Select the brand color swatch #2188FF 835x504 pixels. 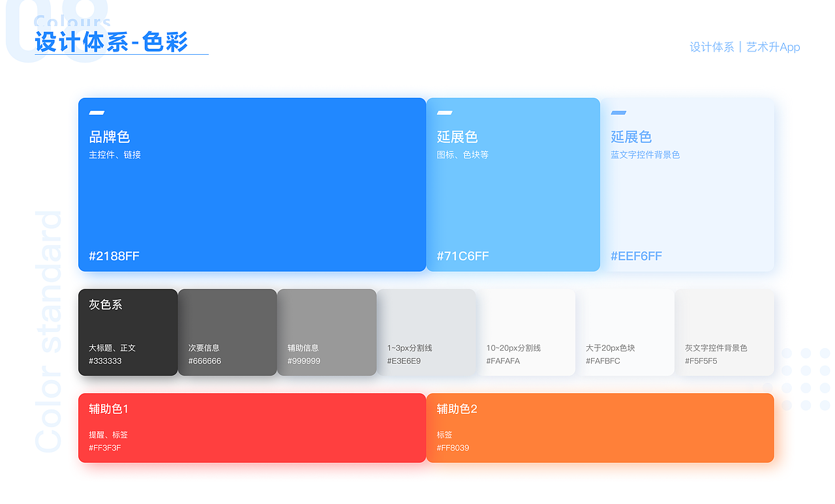pos(252,185)
